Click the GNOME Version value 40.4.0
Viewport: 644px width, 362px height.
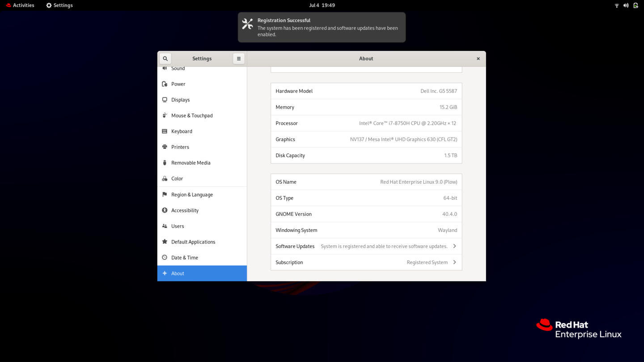450,214
